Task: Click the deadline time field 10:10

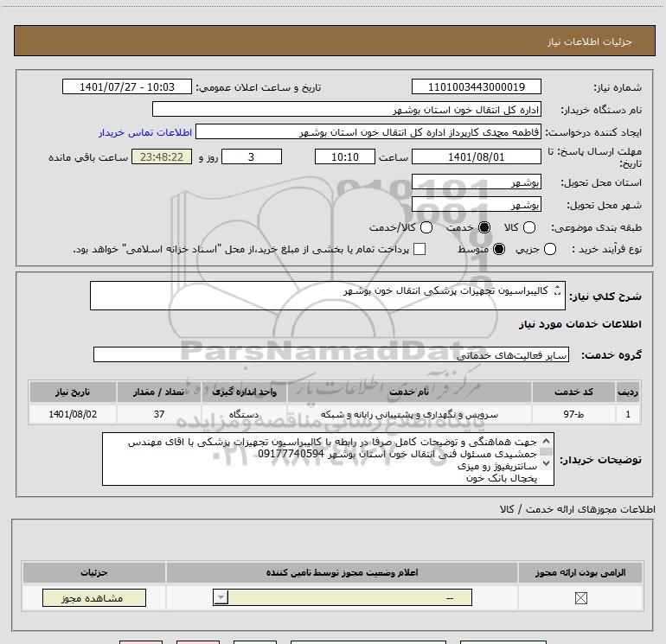Action: click(345, 156)
